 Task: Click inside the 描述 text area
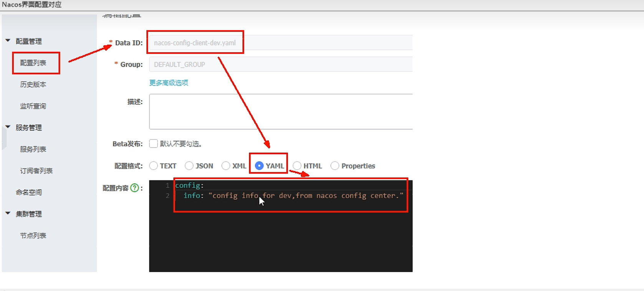tap(281, 111)
